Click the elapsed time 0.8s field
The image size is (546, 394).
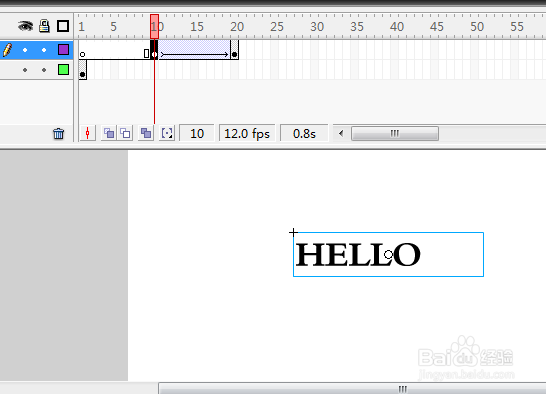click(x=304, y=133)
